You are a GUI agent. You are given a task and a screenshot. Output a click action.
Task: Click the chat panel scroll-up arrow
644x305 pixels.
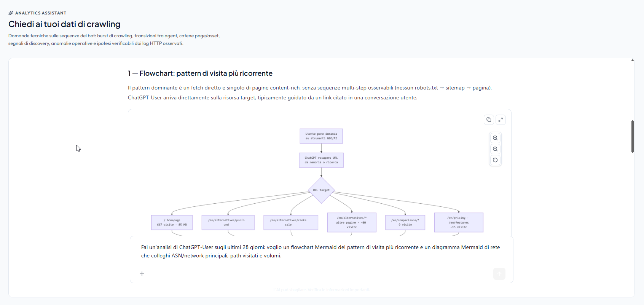[633, 60]
